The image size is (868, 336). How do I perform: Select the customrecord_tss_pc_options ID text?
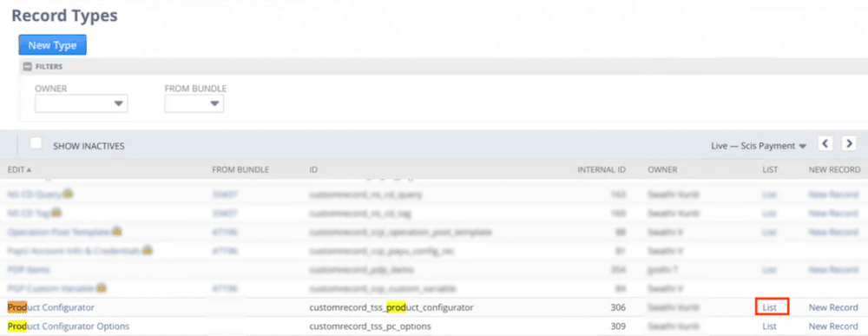pos(370,326)
